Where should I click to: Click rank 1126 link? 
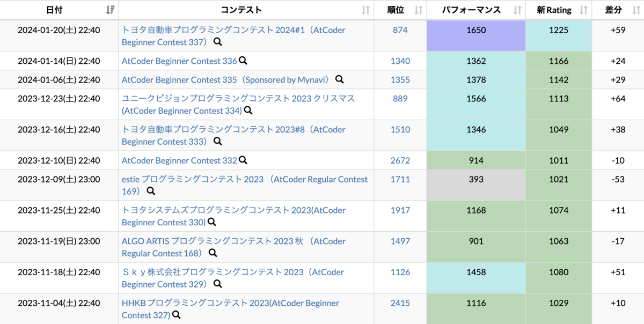pos(400,273)
